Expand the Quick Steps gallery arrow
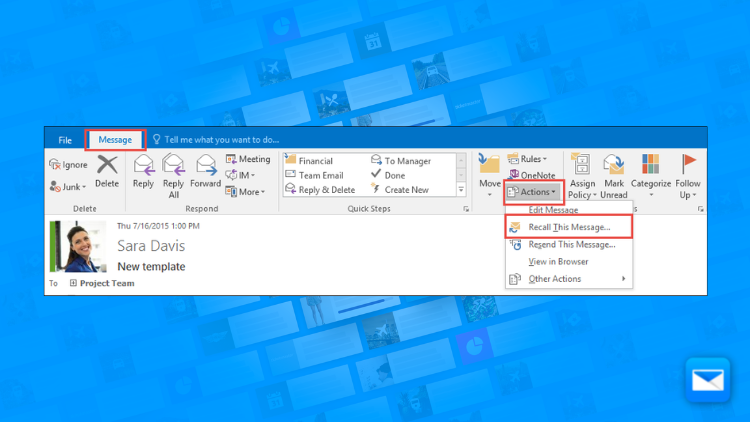 tap(461, 190)
